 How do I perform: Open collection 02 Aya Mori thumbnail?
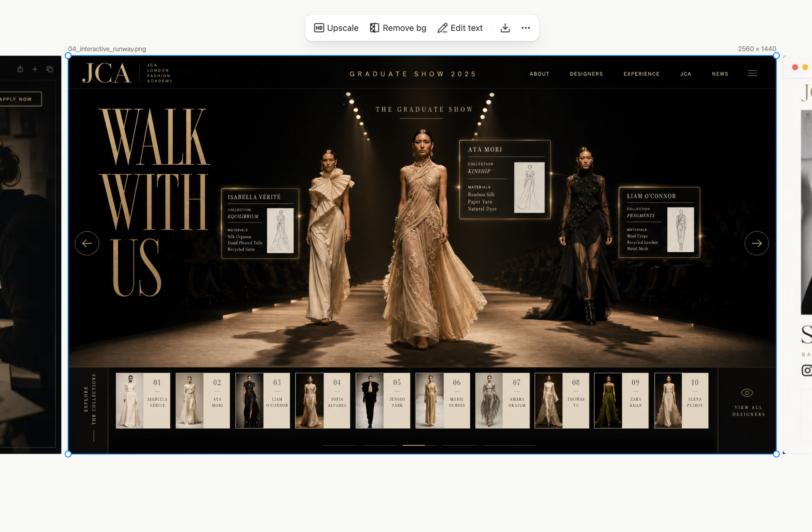[203, 400]
